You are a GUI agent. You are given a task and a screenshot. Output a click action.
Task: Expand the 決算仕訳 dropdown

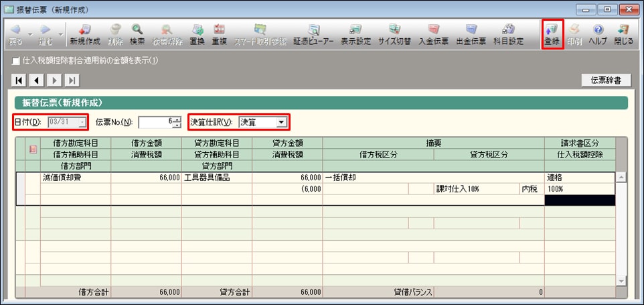click(x=282, y=122)
